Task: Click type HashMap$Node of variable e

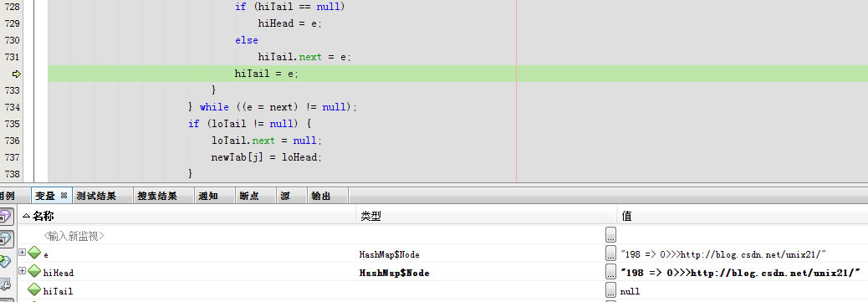Action: coord(389,254)
